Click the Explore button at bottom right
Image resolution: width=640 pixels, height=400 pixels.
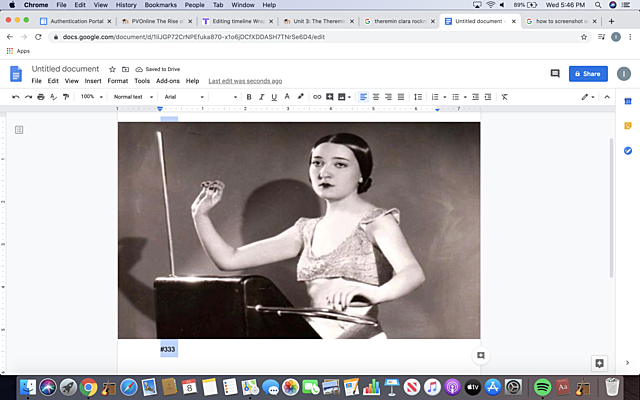(599, 363)
